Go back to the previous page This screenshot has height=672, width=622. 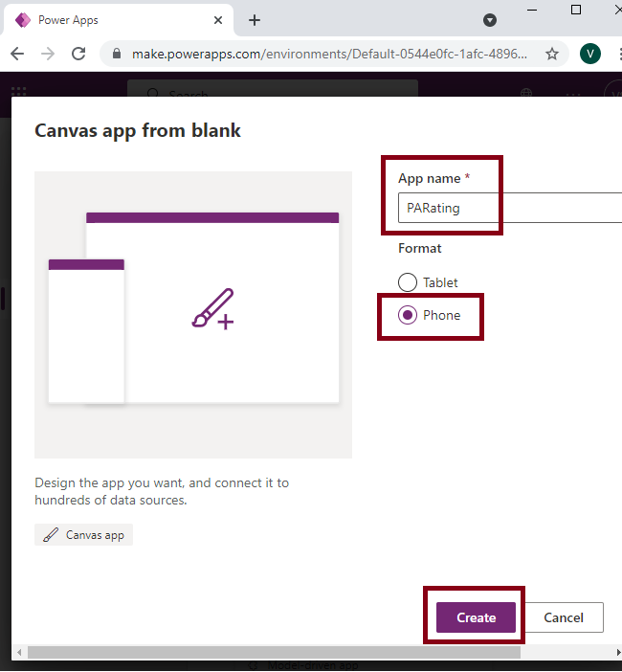pyautogui.click(x=18, y=54)
